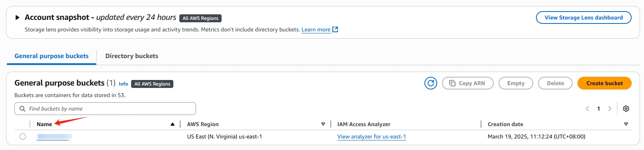Viewport: 644px width, 150px height.
Task: Expand the Account snapshot section
Action: tap(17, 18)
